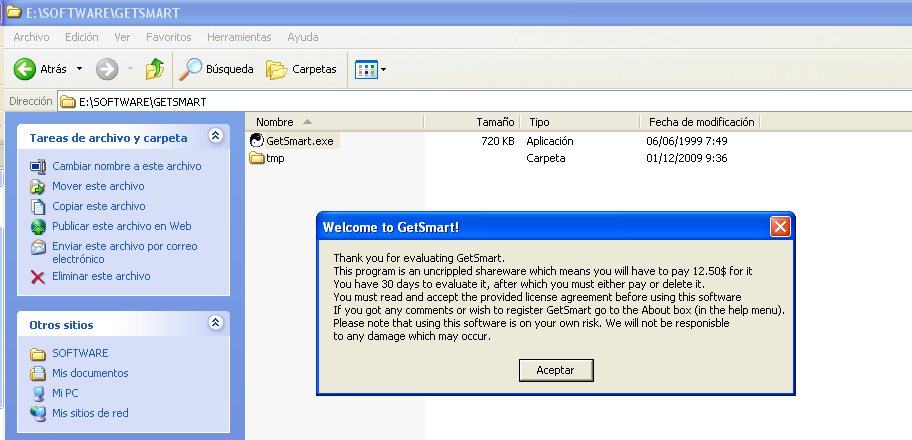Viewport: 912px width, 440px height.
Task: Click the copy file task icon
Action: pos(38,207)
